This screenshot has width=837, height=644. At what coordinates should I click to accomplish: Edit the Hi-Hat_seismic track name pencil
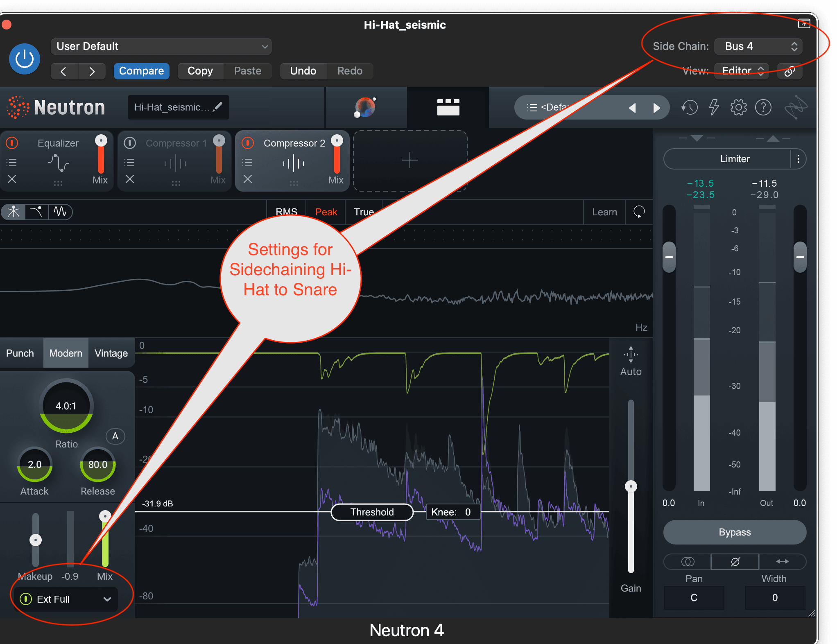click(x=218, y=107)
